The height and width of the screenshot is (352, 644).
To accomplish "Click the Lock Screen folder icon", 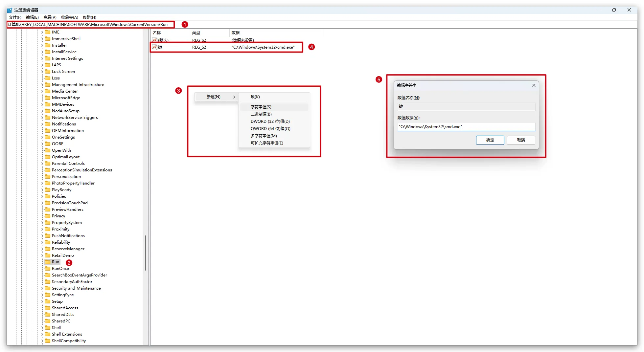I will click(x=48, y=72).
